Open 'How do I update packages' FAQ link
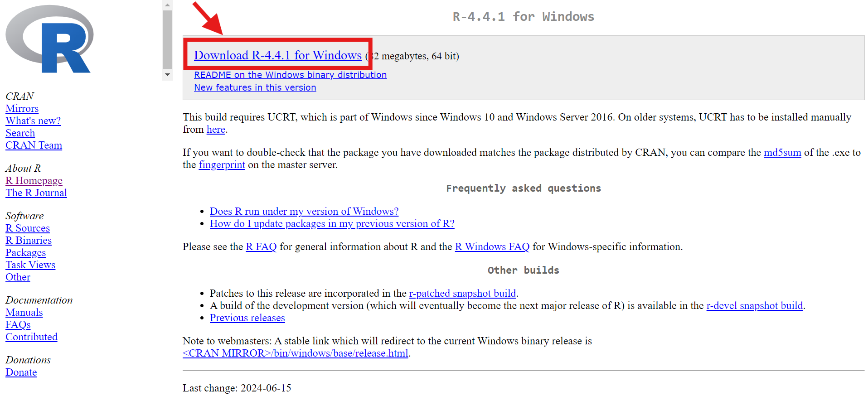Viewport: 868px width, 396px height. [332, 224]
